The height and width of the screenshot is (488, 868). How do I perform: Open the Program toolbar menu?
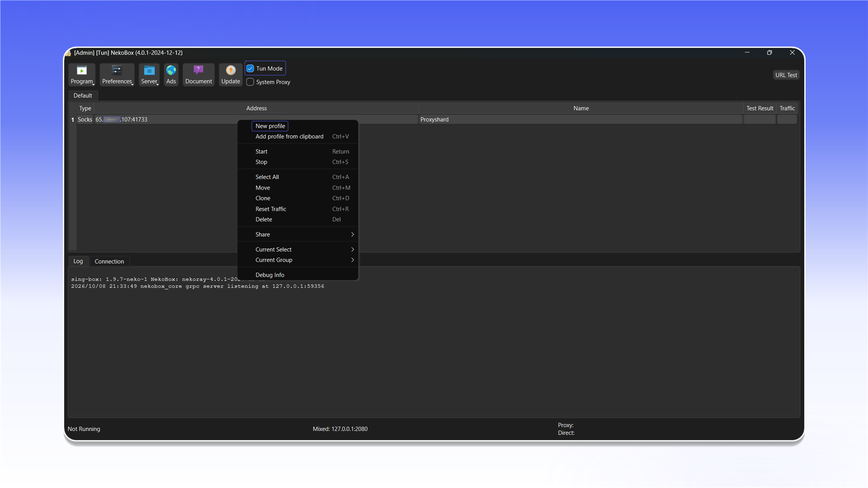click(x=82, y=75)
